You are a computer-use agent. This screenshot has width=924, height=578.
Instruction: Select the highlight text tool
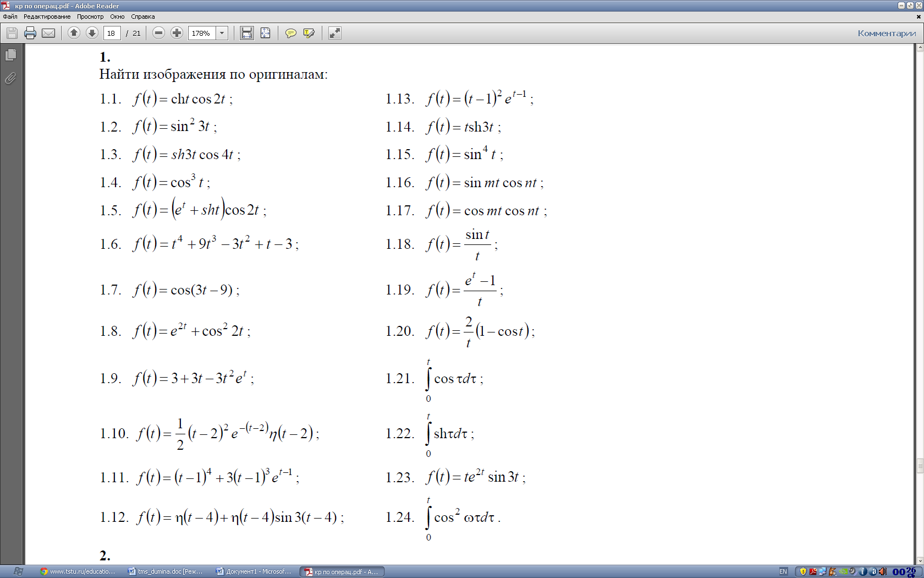tap(309, 33)
